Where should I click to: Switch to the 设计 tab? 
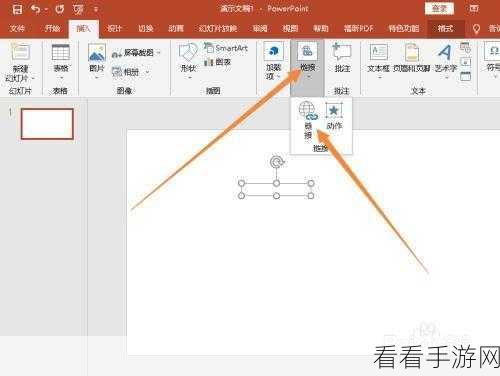[x=114, y=28]
